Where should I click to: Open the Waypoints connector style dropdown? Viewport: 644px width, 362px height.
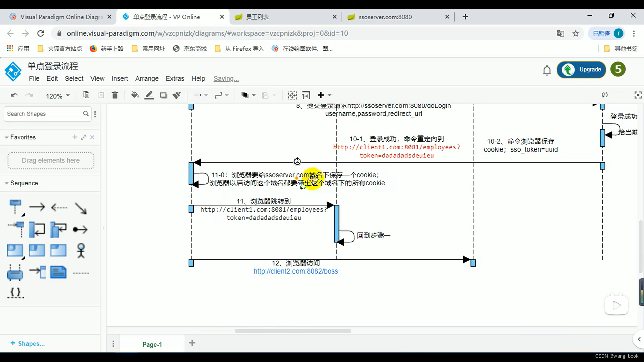221,95
